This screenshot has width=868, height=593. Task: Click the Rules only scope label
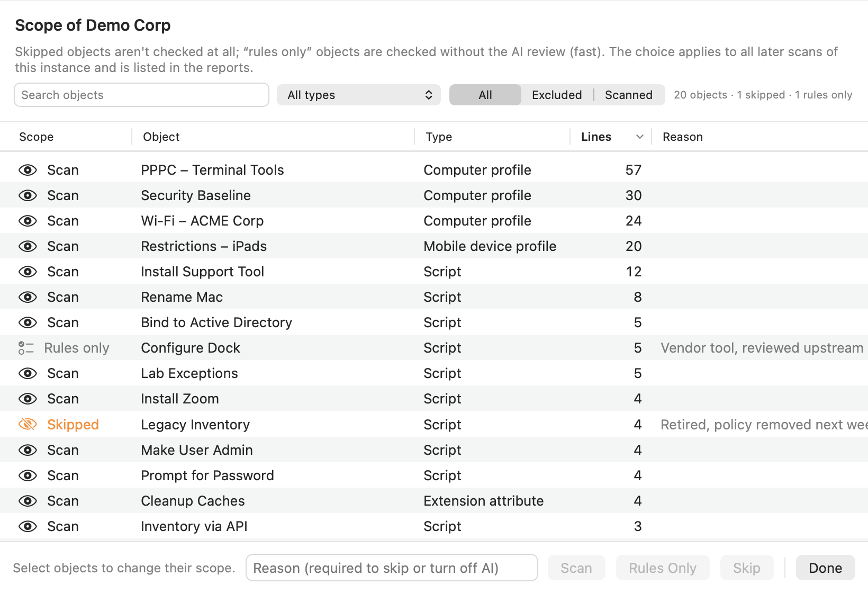[x=77, y=348]
